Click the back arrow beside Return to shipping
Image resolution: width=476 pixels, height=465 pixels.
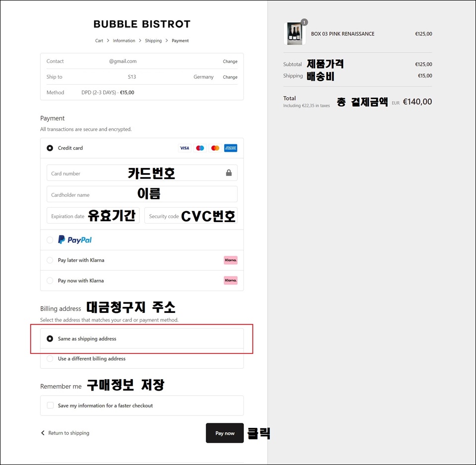pos(43,433)
